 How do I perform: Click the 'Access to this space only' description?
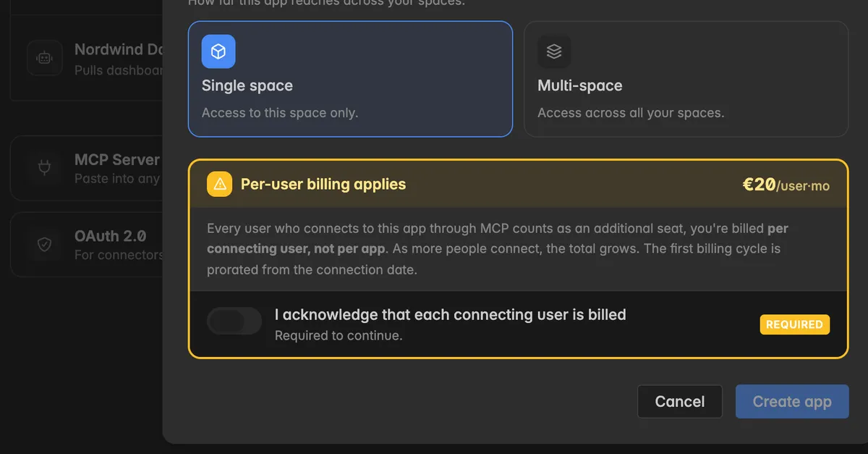[x=280, y=113]
